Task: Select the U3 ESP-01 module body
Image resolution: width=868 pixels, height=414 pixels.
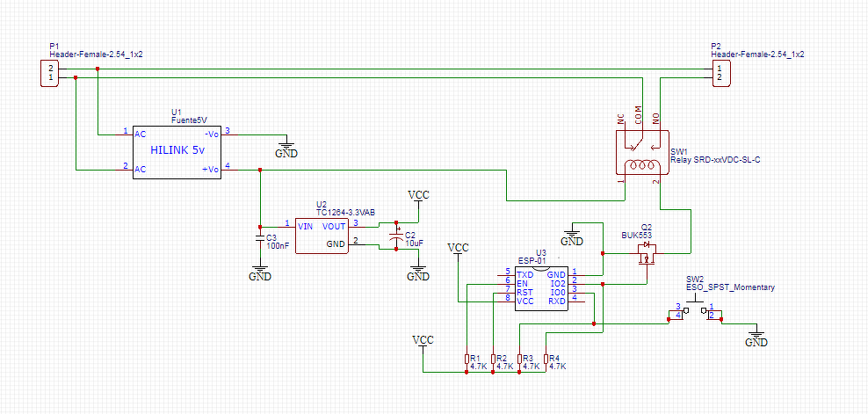Action: point(541,288)
